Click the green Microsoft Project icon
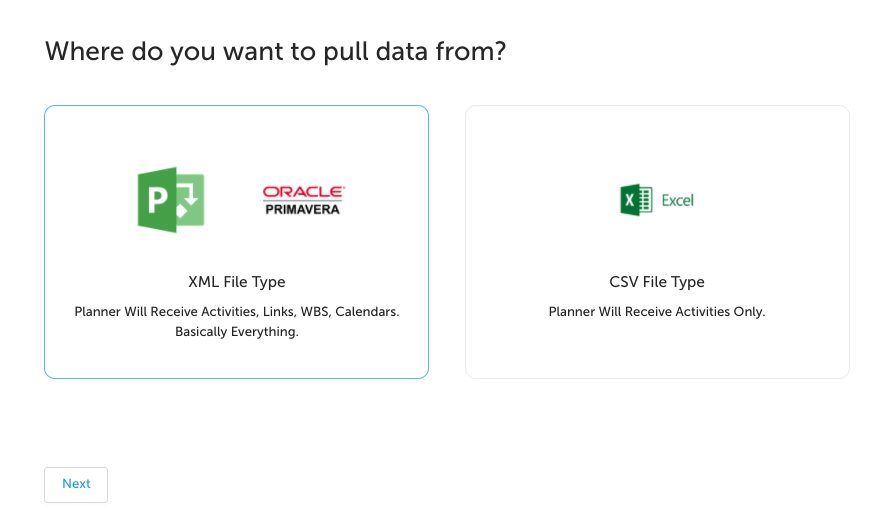 click(x=171, y=200)
